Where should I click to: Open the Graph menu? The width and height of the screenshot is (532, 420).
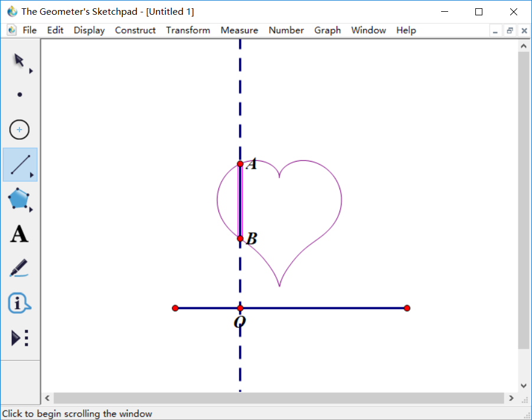point(327,30)
